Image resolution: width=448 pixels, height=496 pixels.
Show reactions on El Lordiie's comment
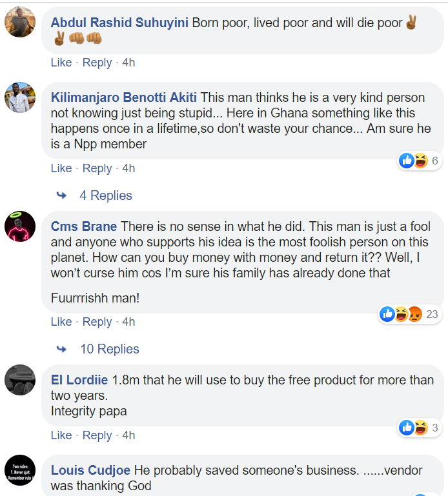click(x=420, y=428)
